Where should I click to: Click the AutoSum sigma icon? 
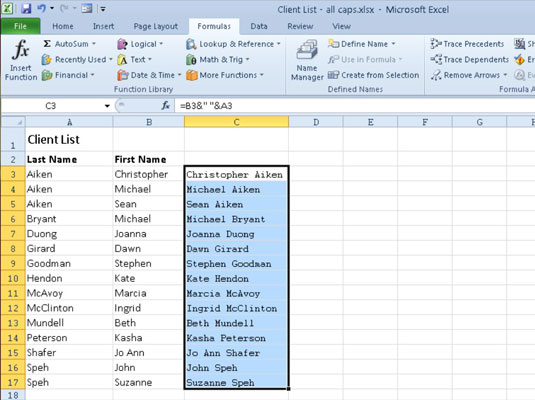[x=47, y=44]
